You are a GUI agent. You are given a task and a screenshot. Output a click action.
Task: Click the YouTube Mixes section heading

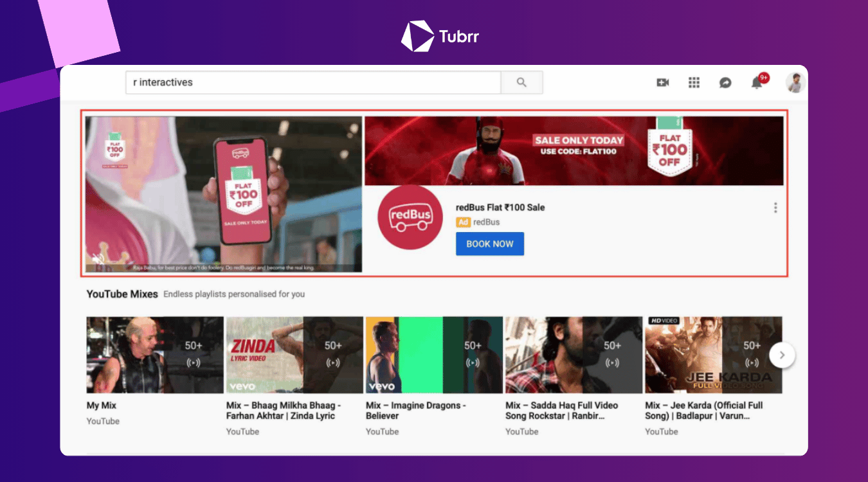click(x=122, y=294)
